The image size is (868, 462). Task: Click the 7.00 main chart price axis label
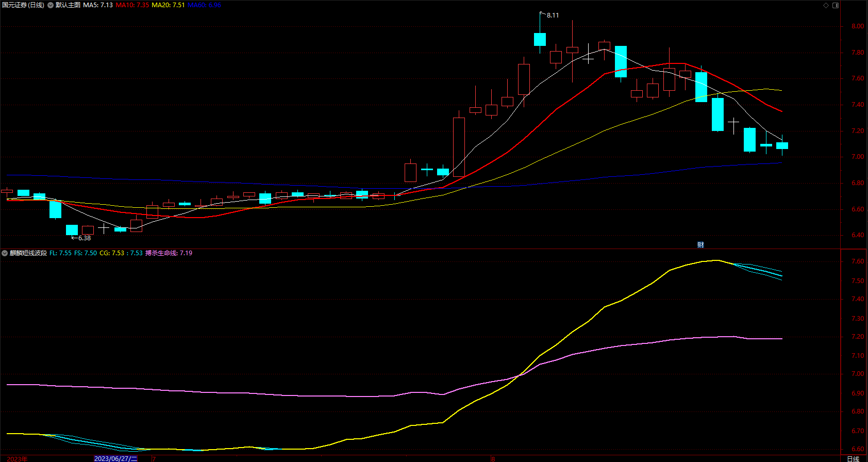click(858, 157)
